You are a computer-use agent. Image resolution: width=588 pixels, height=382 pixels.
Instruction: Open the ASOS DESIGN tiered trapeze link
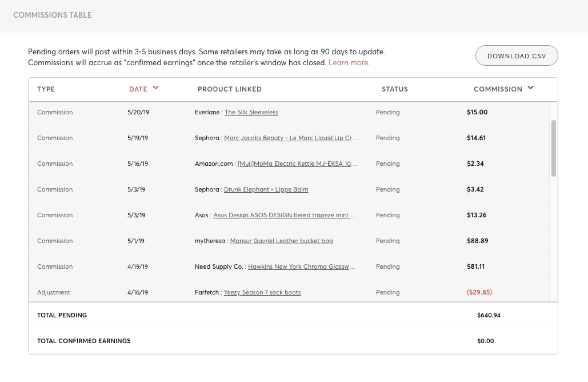coord(284,216)
